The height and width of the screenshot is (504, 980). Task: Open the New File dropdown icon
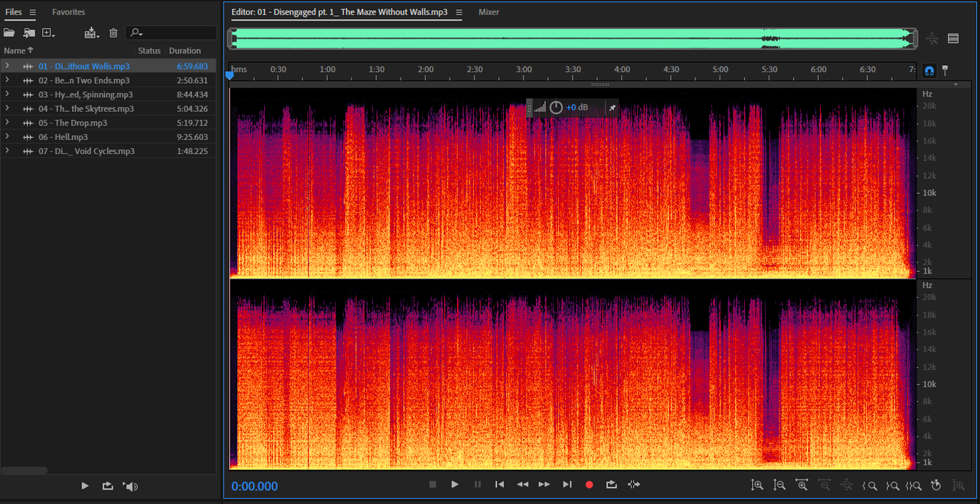[49, 33]
